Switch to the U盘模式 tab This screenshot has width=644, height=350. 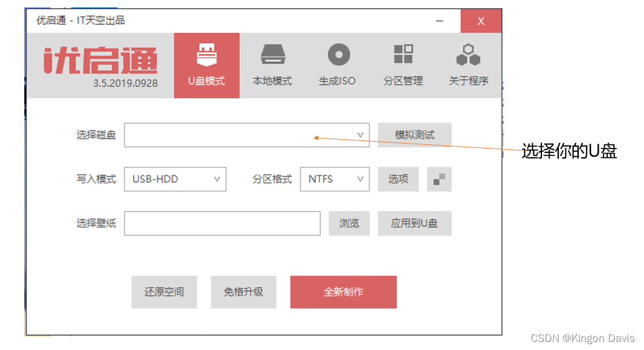pos(207,65)
